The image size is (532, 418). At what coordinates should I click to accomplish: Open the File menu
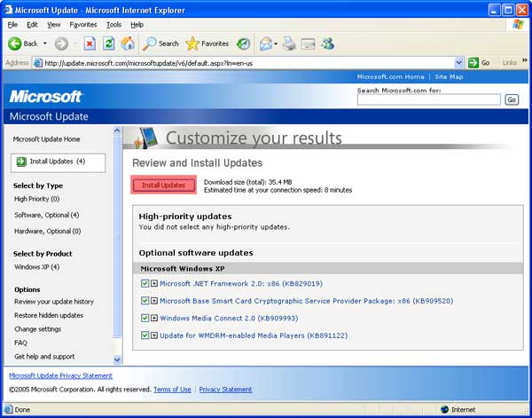12,25
